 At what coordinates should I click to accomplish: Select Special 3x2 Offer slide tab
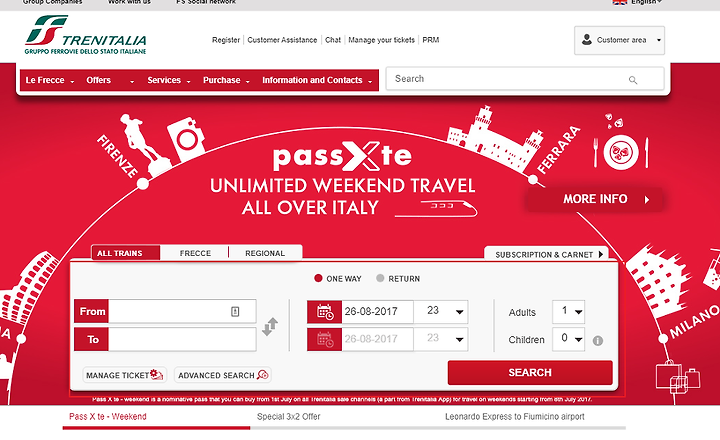(288, 417)
